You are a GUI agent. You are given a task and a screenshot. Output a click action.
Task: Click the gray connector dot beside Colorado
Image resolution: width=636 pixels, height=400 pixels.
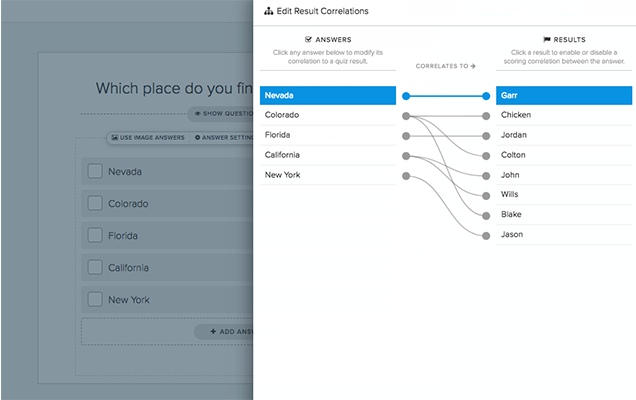(x=406, y=116)
